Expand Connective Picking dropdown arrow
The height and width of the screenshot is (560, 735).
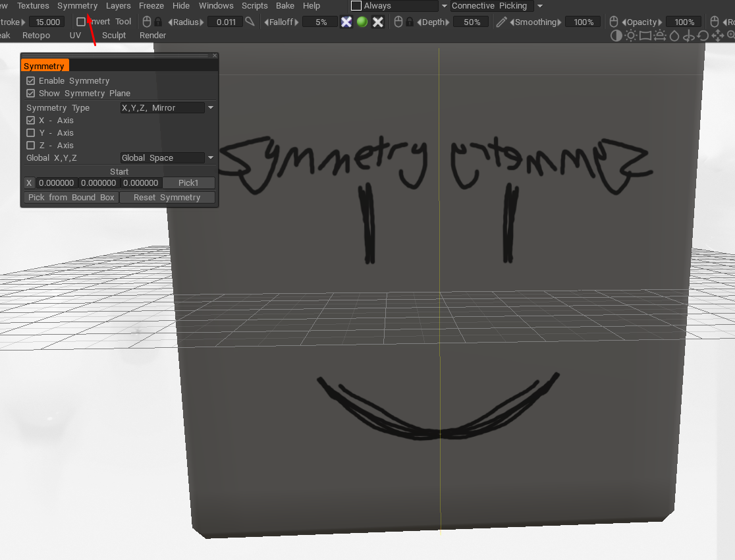[x=540, y=6]
